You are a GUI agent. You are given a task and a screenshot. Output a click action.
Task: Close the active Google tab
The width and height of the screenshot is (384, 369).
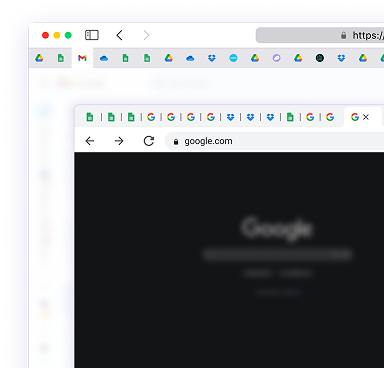point(366,117)
